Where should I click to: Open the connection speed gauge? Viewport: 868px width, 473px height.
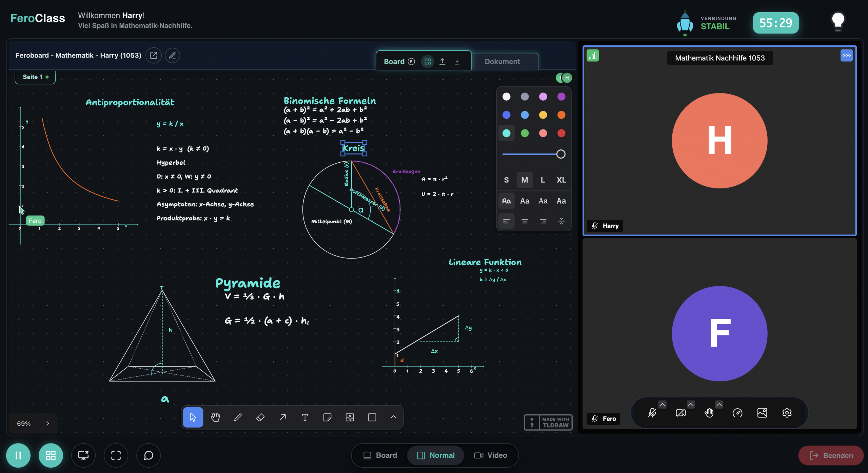tap(737, 413)
